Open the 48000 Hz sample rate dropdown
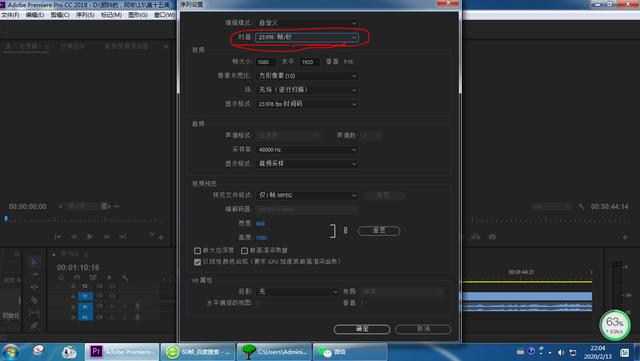 307,149
